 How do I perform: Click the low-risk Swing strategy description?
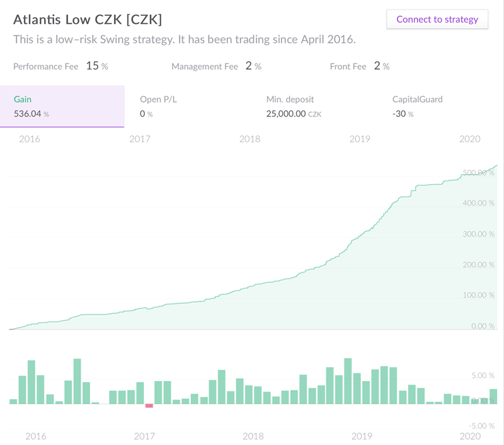click(x=184, y=40)
